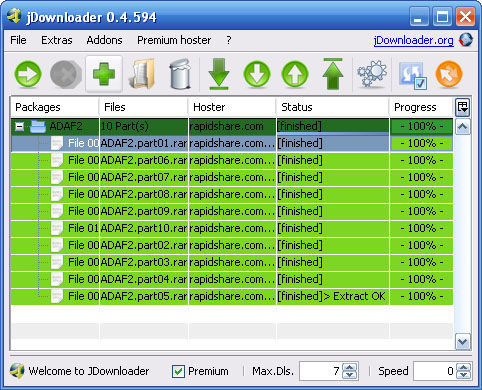The image size is (482, 390).
Task: Open column chooser button above scrollbar
Action: pos(463,107)
